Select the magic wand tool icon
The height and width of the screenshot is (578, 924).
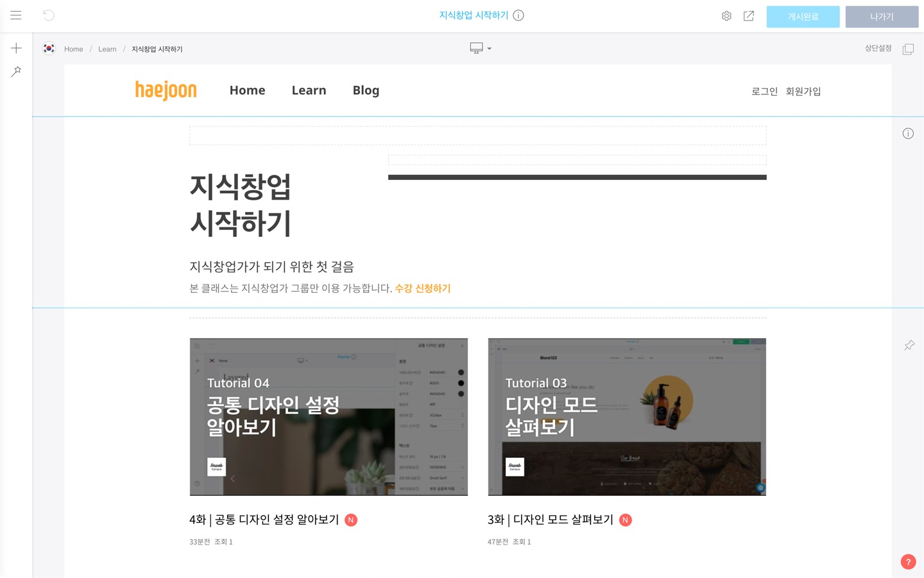coord(16,71)
